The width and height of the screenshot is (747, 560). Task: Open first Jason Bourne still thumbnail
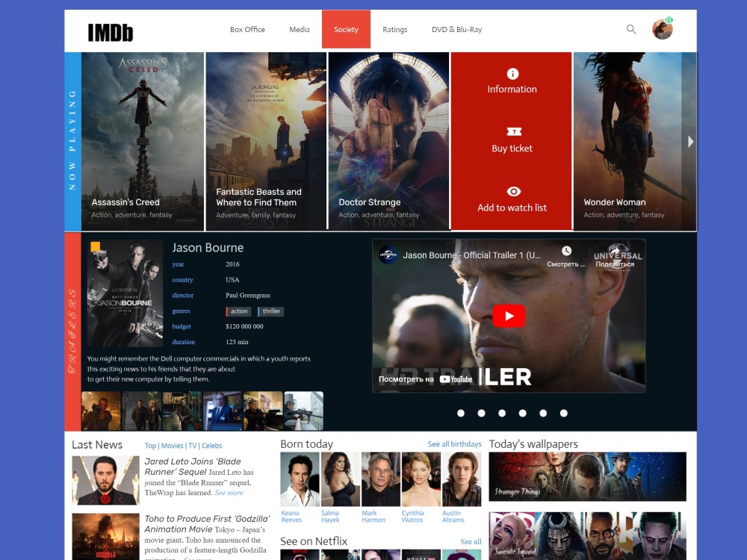(x=102, y=411)
